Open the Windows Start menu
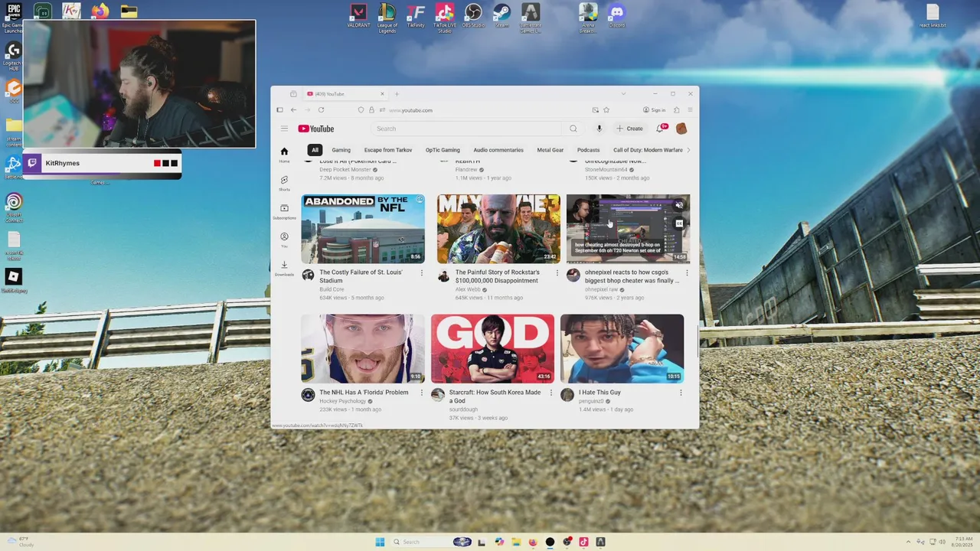 click(380, 542)
